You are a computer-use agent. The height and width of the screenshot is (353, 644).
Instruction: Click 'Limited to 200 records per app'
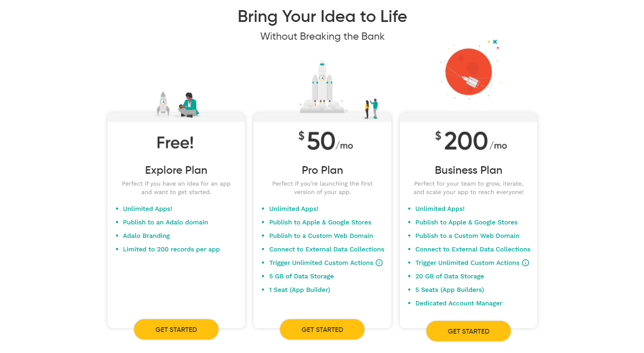tap(171, 249)
